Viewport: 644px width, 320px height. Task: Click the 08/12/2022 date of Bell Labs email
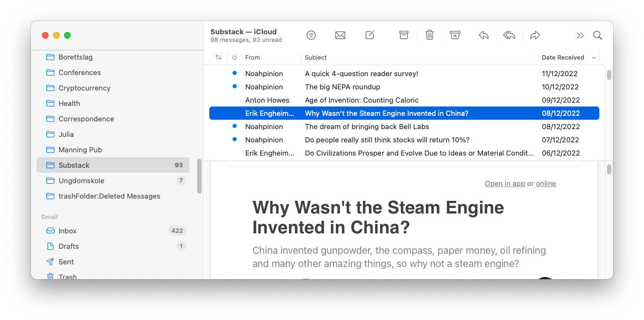tap(561, 126)
